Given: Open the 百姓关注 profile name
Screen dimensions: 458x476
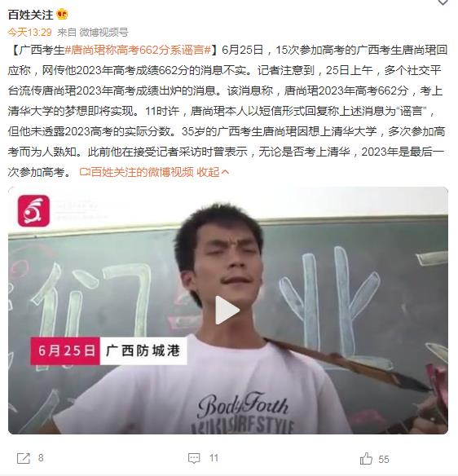Looking at the screenshot, I should click(x=31, y=15).
